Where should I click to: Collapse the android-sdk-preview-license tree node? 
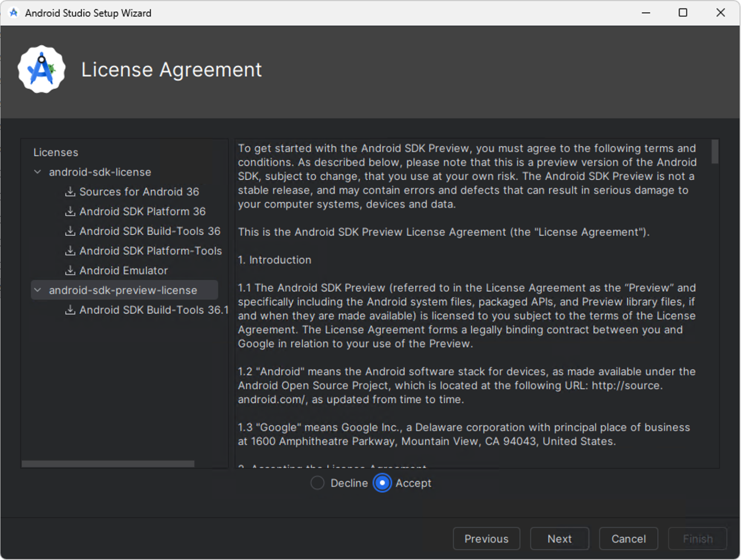click(38, 290)
